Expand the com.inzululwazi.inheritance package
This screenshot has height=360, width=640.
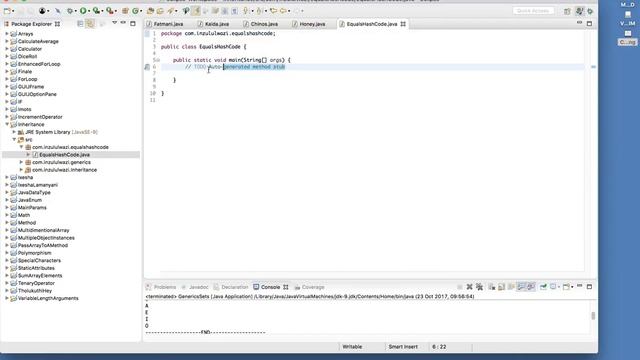tap(21, 170)
